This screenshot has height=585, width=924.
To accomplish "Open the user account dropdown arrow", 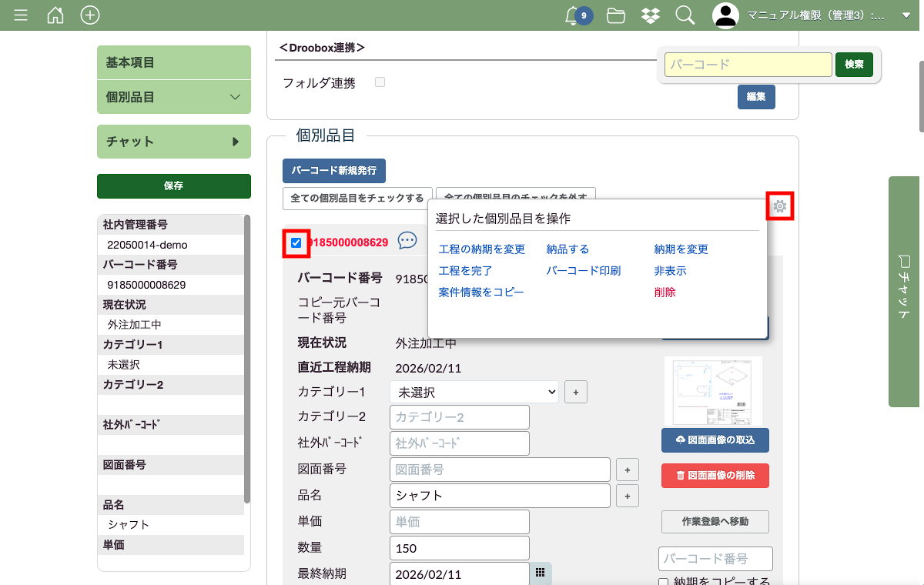I will click(x=906, y=15).
